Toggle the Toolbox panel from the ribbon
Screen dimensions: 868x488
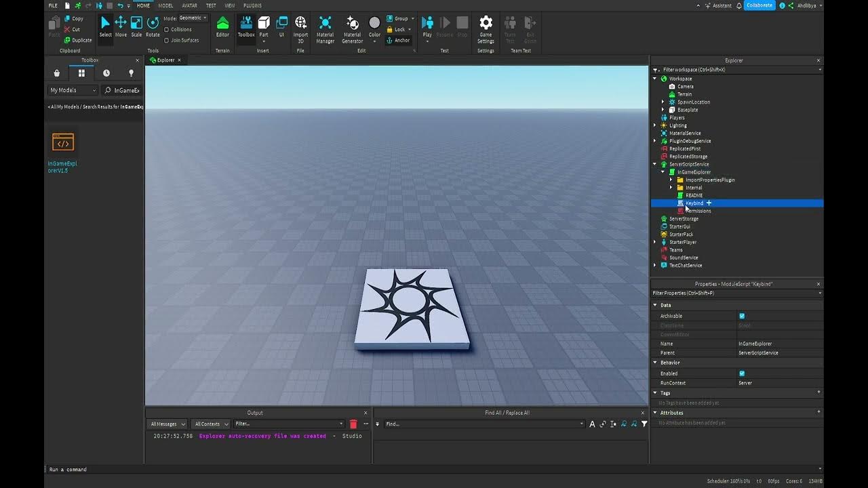pyautogui.click(x=246, y=27)
